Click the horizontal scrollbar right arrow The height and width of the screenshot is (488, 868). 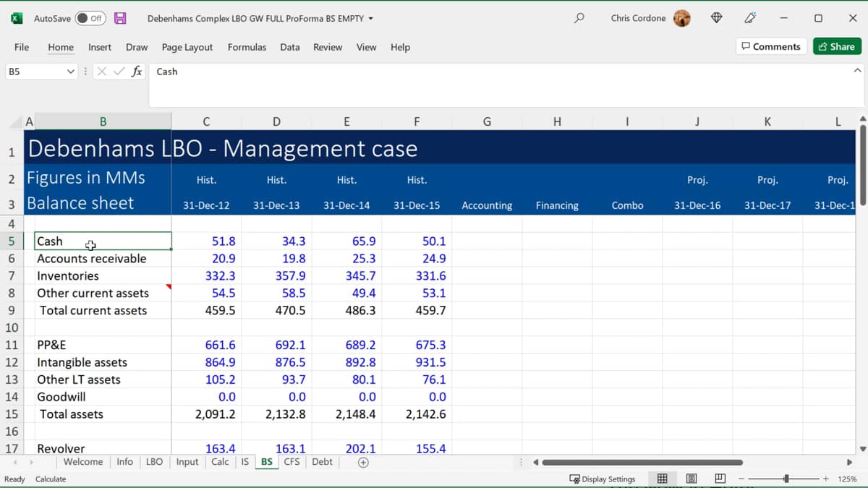click(x=849, y=463)
